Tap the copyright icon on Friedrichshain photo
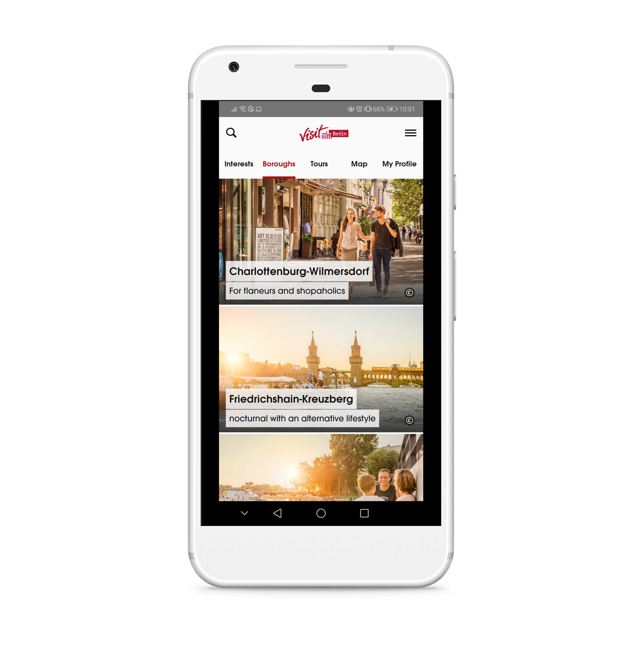 pos(411,421)
